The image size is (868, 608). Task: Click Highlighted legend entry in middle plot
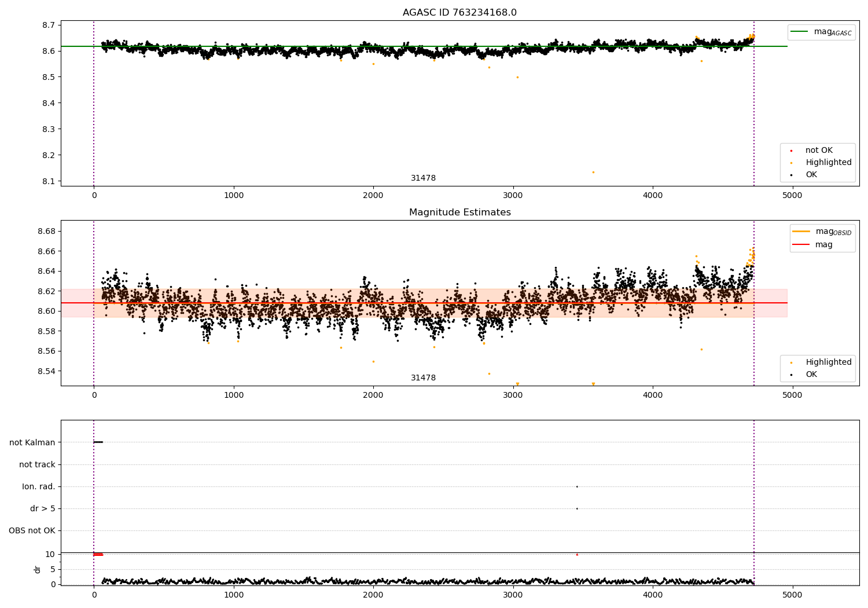point(822,362)
